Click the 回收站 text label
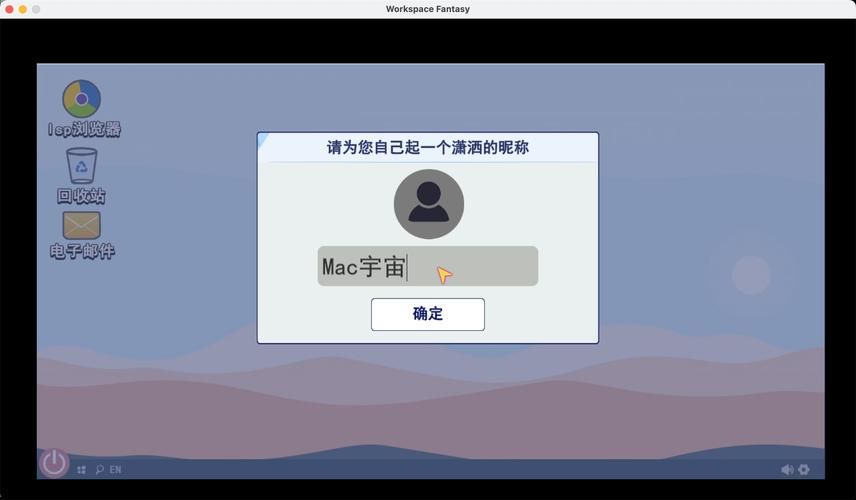856x500 pixels. pos(81,196)
